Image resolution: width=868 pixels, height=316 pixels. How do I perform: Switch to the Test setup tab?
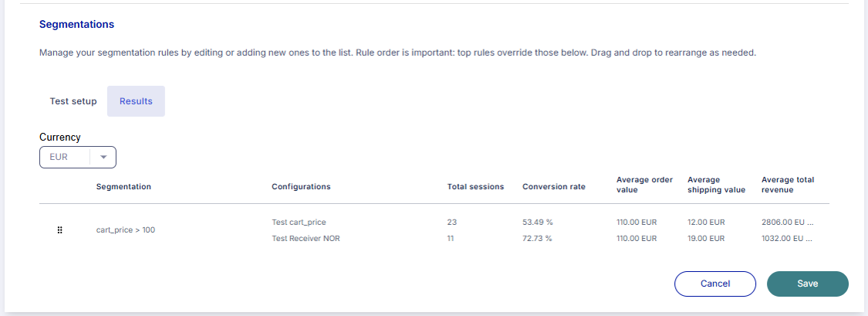click(x=73, y=101)
